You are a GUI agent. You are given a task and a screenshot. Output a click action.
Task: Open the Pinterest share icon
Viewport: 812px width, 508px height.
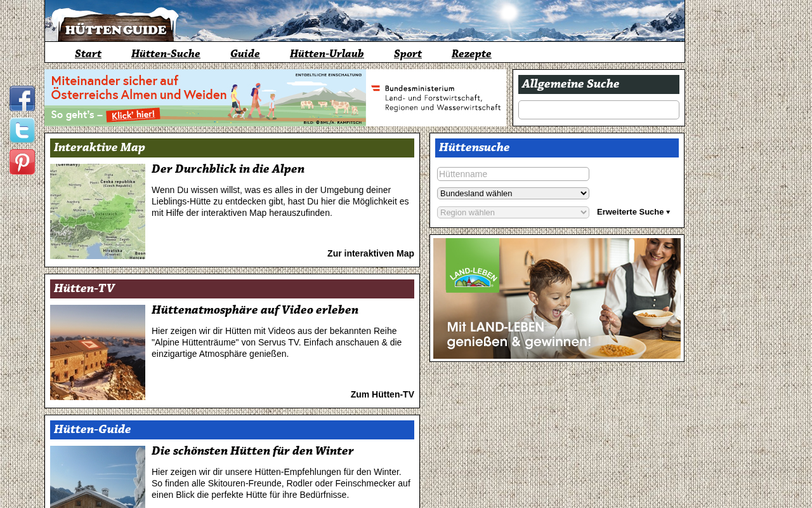tap(22, 163)
